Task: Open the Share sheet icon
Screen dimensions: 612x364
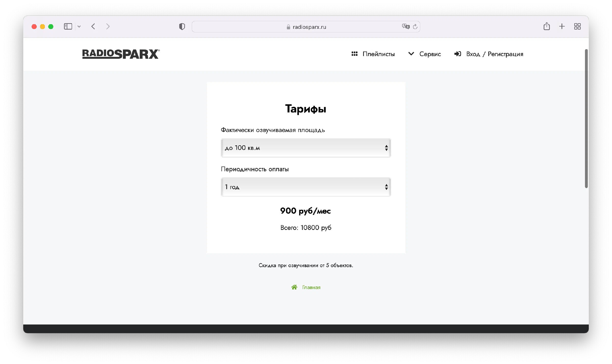Action: coord(546,27)
